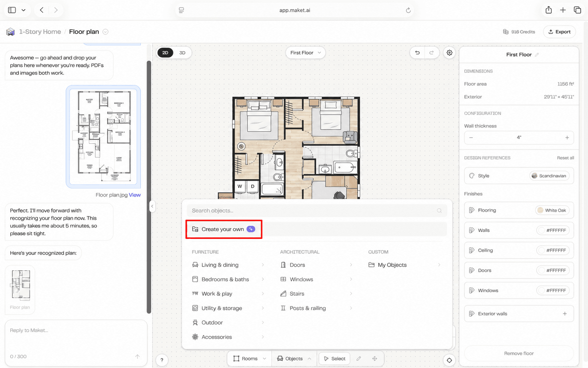Click the Create your own button
The height and width of the screenshot is (368, 588).
[x=224, y=229]
